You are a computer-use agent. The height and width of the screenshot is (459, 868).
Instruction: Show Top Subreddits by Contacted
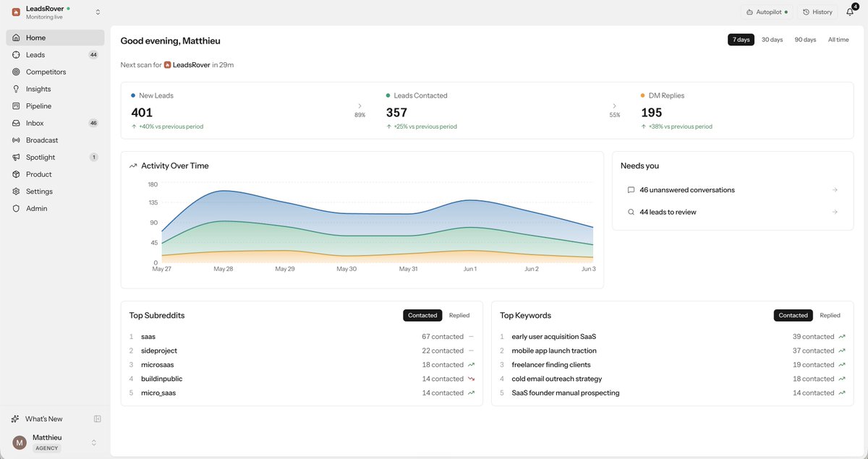tap(422, 315)
